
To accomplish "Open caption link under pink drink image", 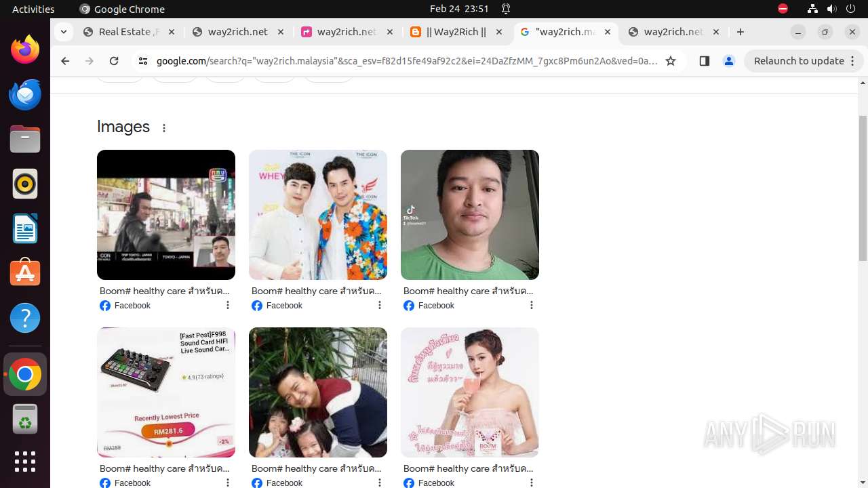I will (469, 468).
